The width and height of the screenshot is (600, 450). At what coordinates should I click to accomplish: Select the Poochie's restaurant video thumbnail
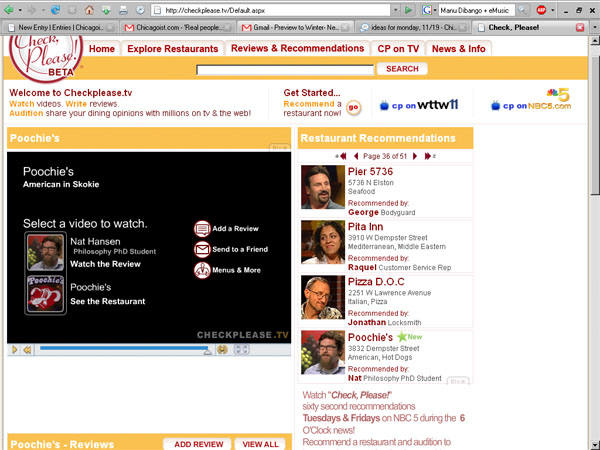pyautogui.click(x=46, y=294)
